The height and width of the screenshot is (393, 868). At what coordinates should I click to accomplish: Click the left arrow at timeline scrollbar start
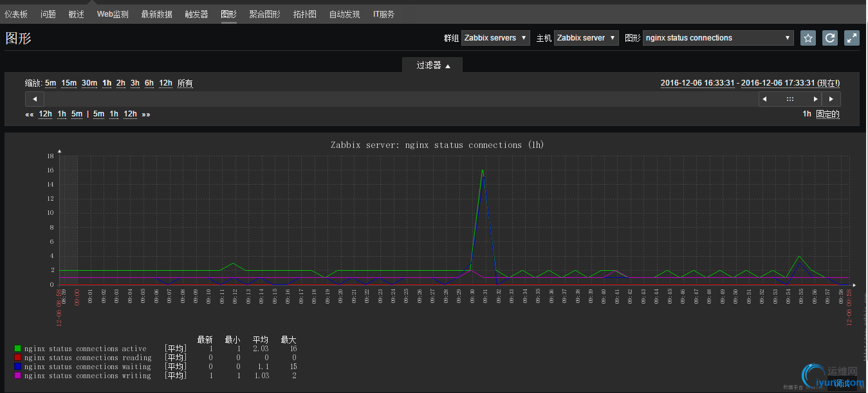click(x=34, y=99)
